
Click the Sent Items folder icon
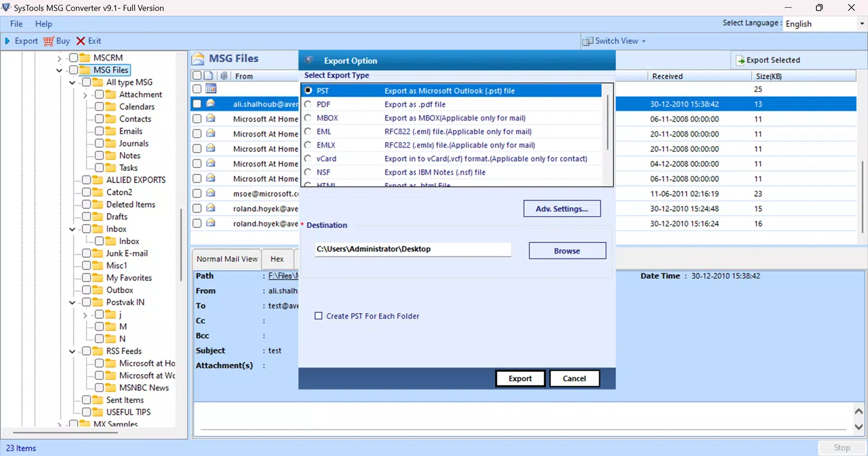(98, 400)
